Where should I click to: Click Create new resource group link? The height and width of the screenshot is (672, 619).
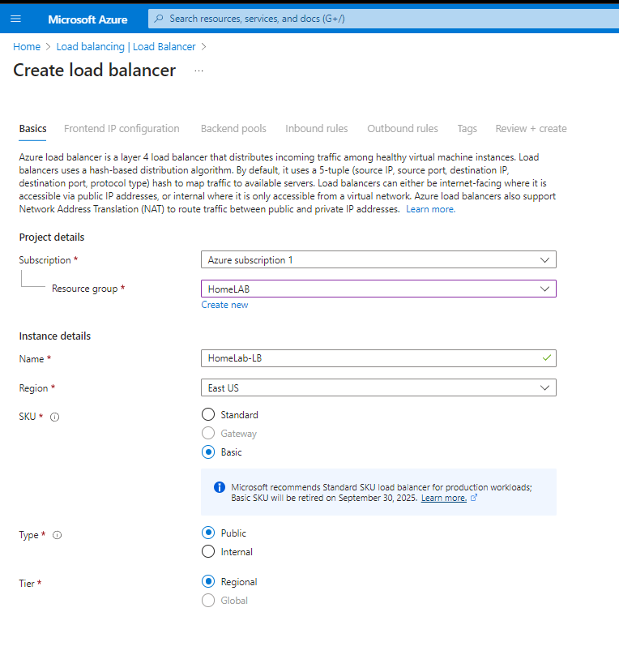pos(225,305)
